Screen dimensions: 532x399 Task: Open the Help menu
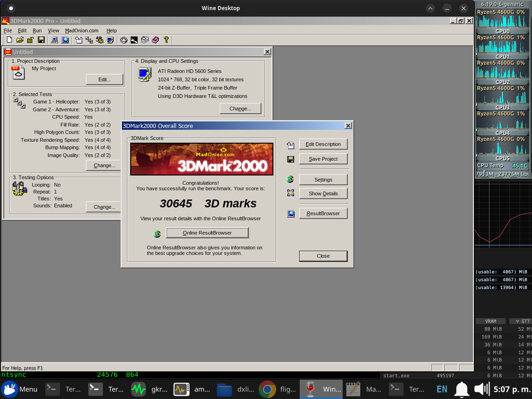(x=111, y=30)
